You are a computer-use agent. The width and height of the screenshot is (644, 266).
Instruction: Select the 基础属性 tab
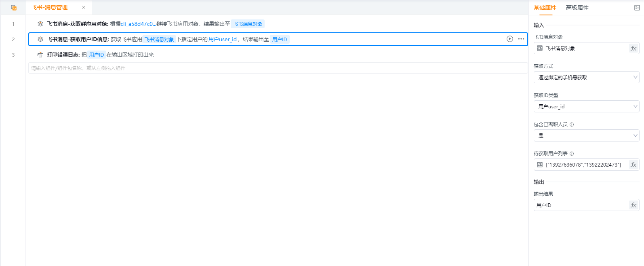545,8
